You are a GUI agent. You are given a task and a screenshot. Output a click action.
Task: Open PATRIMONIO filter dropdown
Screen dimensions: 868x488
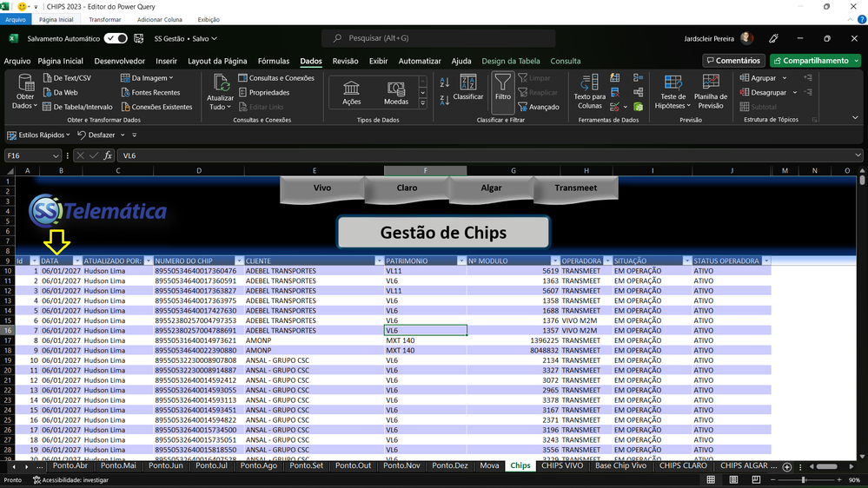click(461, 260)
